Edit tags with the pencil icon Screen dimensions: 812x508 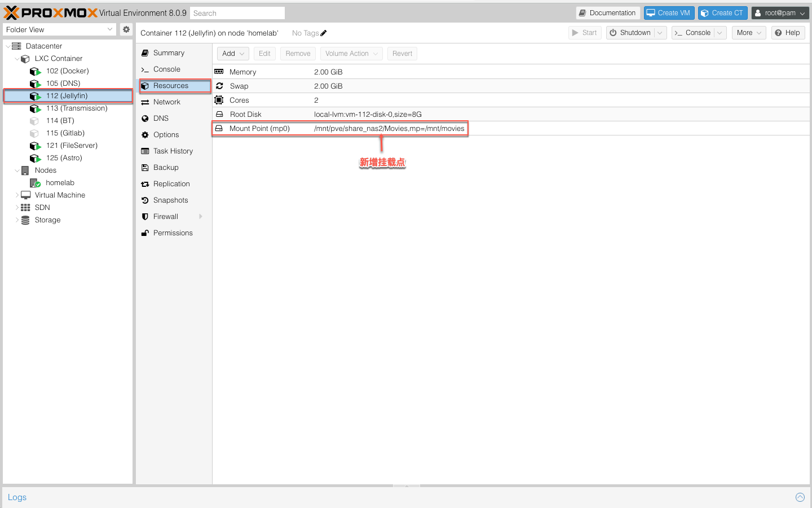(324, 33)
